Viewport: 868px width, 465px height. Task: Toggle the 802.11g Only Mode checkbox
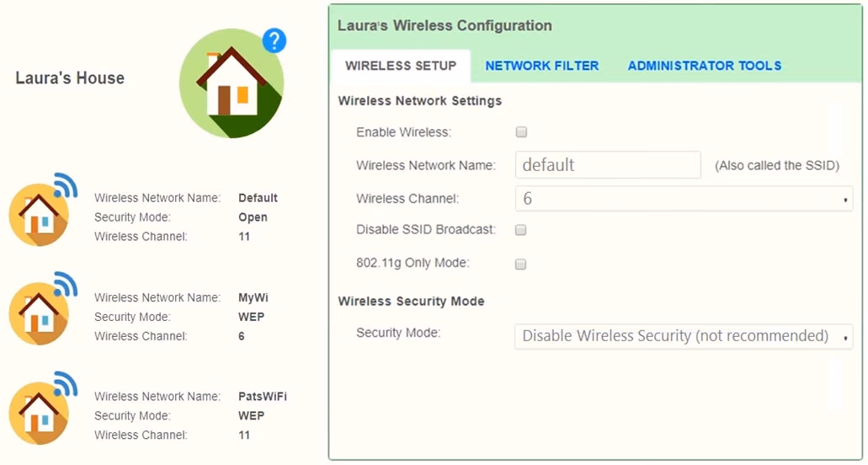521,264
